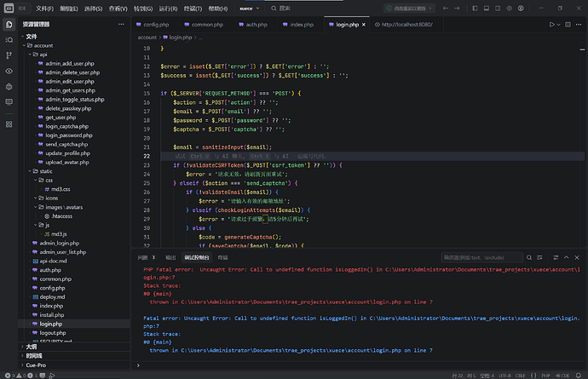Open the 编辑(E) menu
588x379 pixels.
coord(69,9)
